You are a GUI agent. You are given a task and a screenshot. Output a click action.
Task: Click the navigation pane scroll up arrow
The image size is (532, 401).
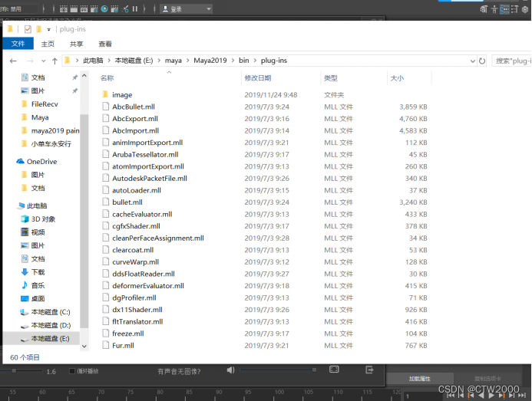tap(84, 76)
